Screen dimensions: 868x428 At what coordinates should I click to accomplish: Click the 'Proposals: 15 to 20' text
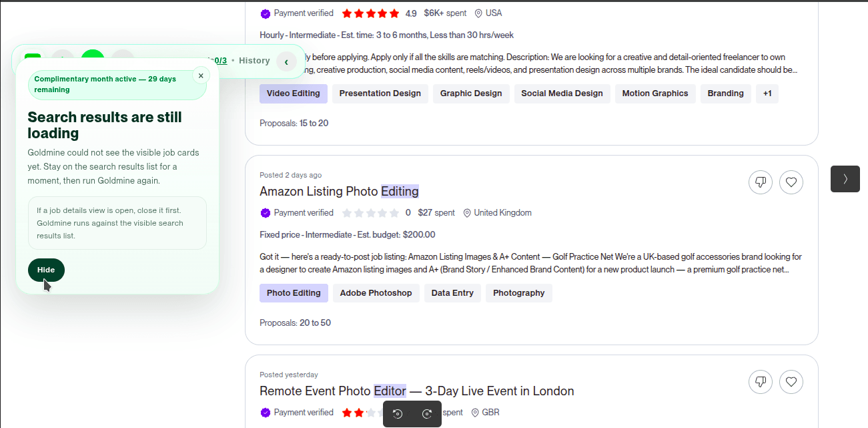[x=294, y=124]
